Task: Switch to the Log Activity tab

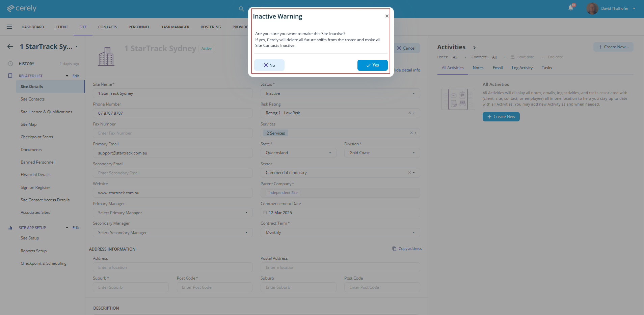Action: click(x=522, y=68)
